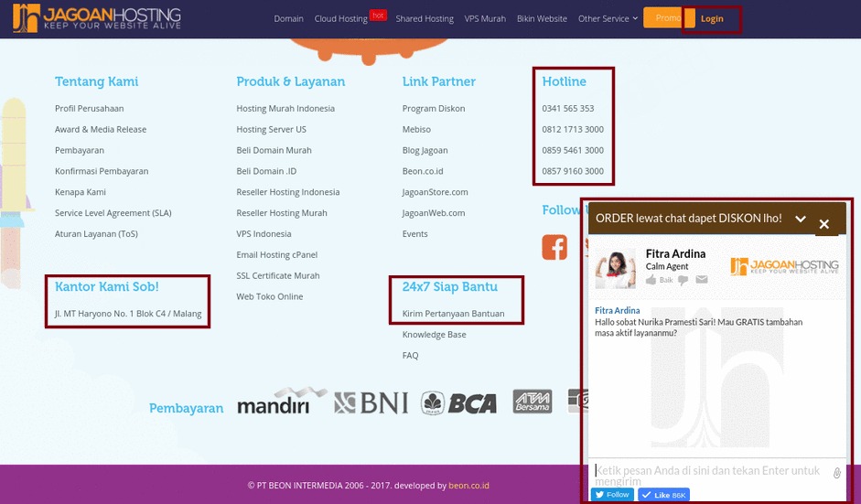Open Reseller Hosting Indonesia link
Viewport: 861px width, 504px height.
coord(288,192)
